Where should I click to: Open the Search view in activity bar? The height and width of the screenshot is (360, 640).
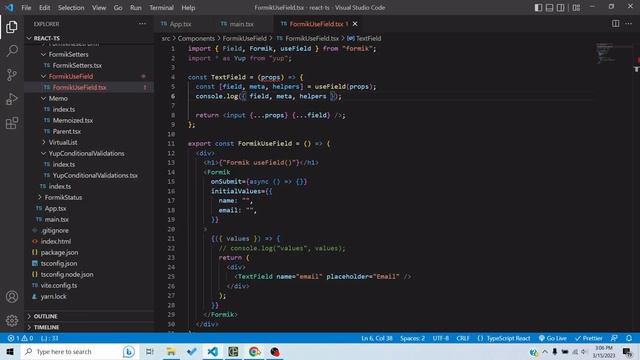coord(12,51)
